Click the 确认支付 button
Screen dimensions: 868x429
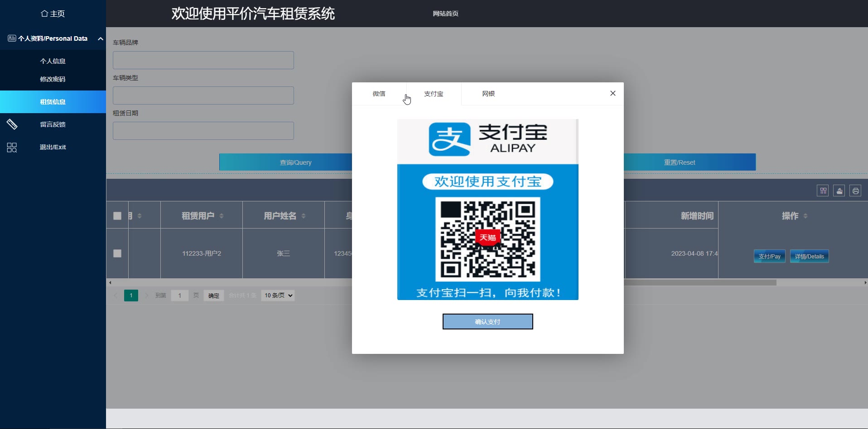[488, 322]
